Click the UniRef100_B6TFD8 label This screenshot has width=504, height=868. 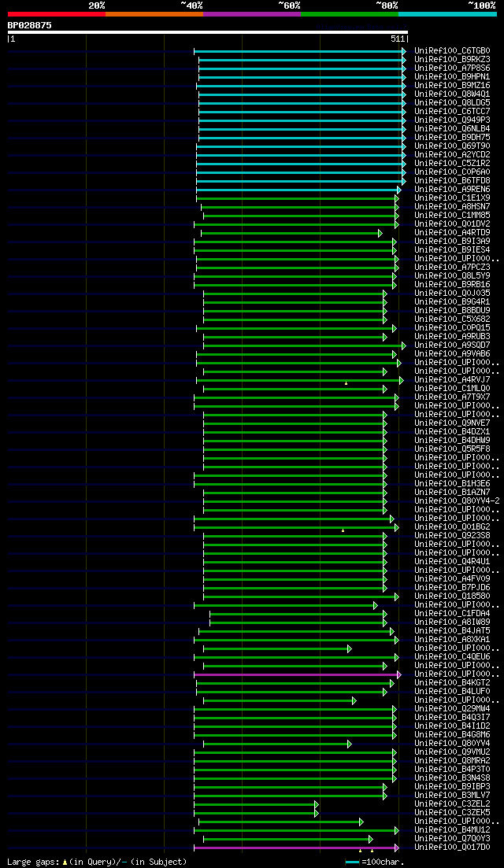(x=452, y=180)
